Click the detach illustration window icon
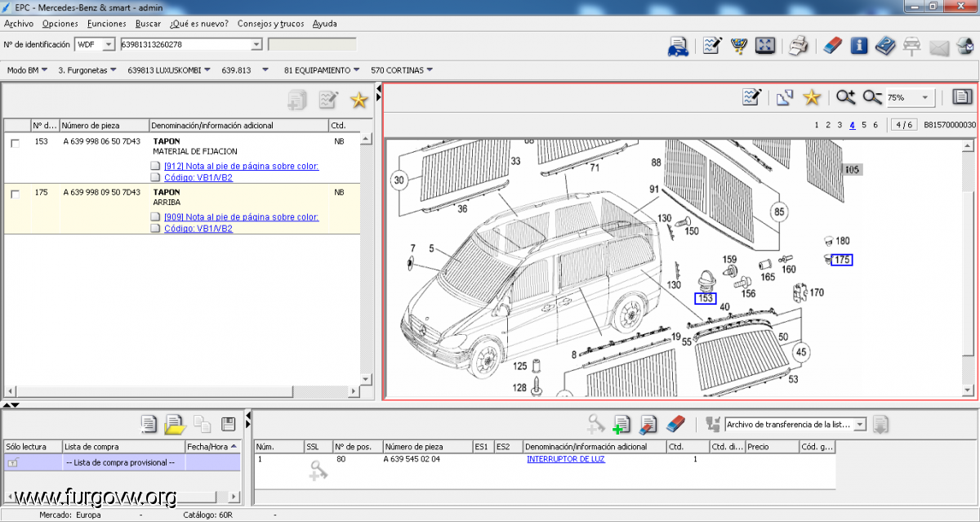The image size is (980, 522). [x=785, y=98]
